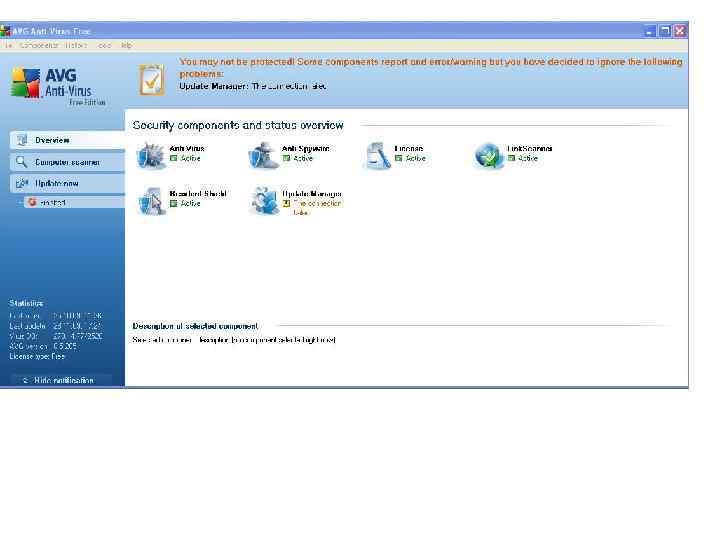
Task: Select the entry beneath Update now
Action: [x=74, y=202]
